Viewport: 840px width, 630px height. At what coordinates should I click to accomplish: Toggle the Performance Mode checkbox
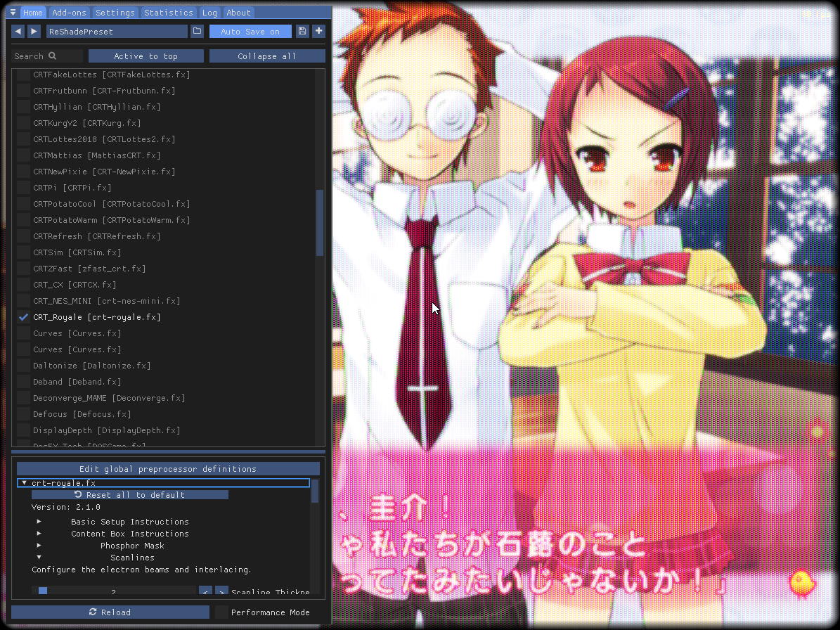pos(221,612)
